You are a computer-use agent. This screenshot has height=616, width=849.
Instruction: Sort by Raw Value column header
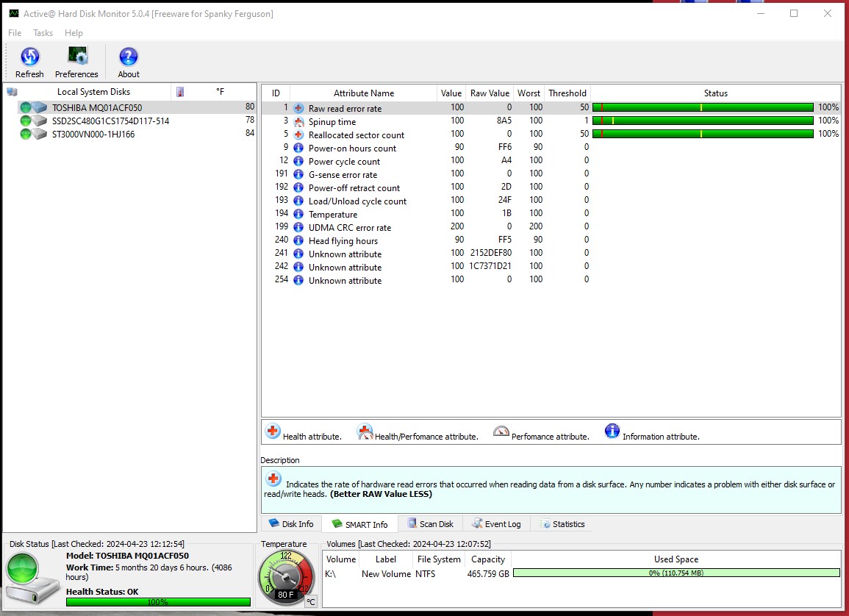[x=490, y=93]
